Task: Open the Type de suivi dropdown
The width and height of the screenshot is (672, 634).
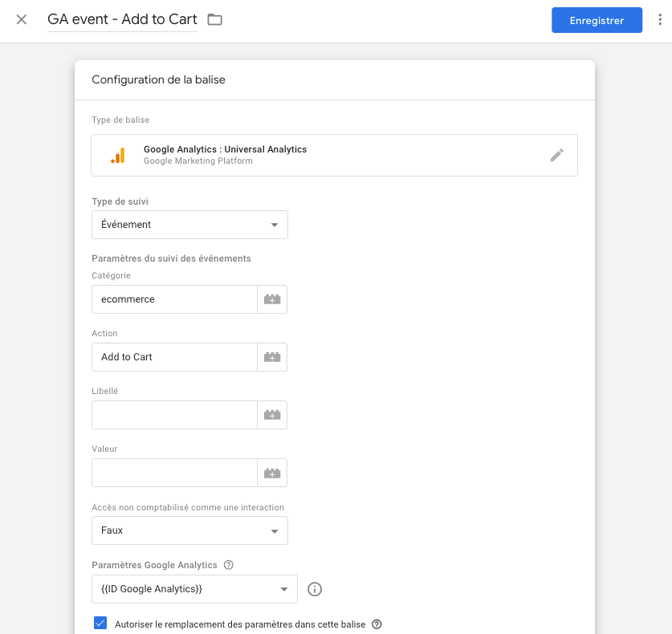Action: point(189,225)
